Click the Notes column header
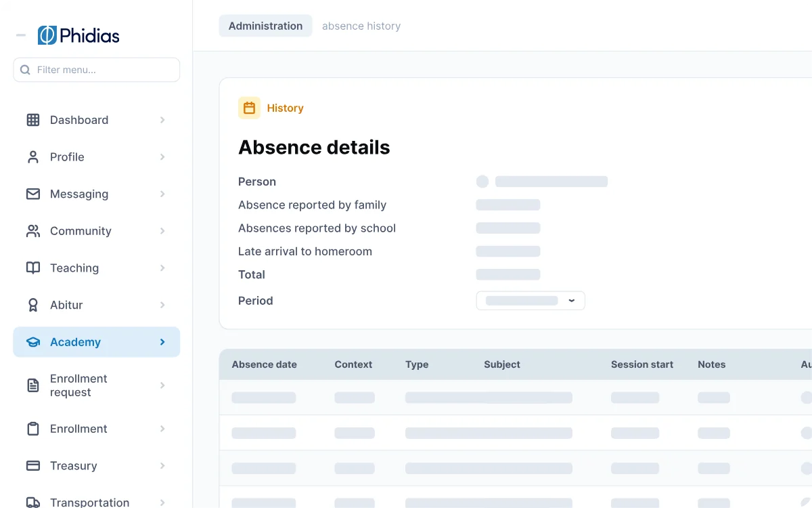The height and width of the screenshot is (508, 812). pyautogui.click(x=712, y=364)
